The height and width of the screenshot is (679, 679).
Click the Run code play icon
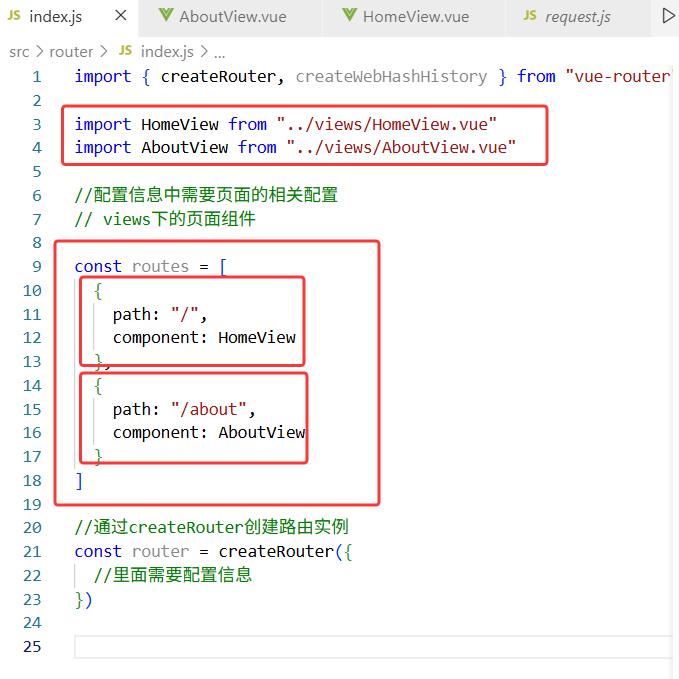pyautogui.click(x=668, y=16)
